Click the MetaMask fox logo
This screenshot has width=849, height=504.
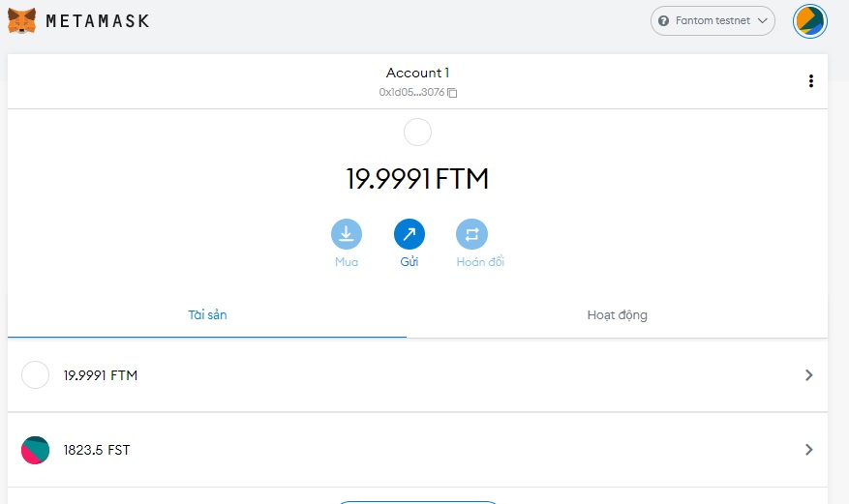(x=21, y=21)
